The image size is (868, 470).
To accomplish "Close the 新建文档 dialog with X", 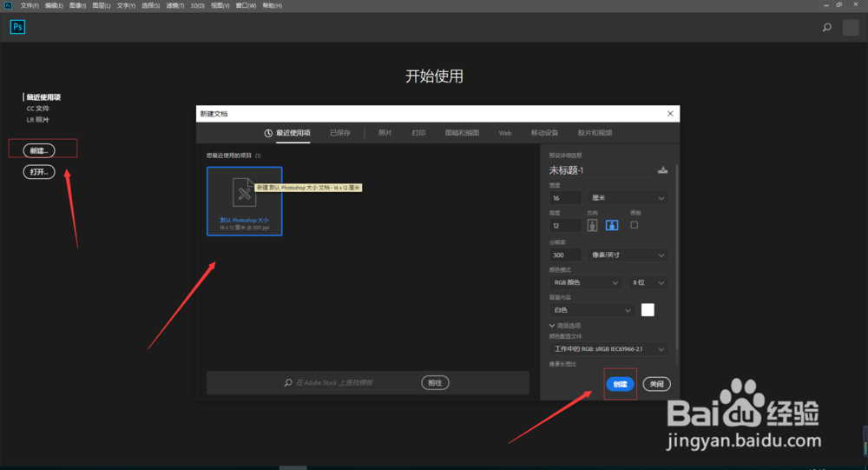I will point(670,114).
